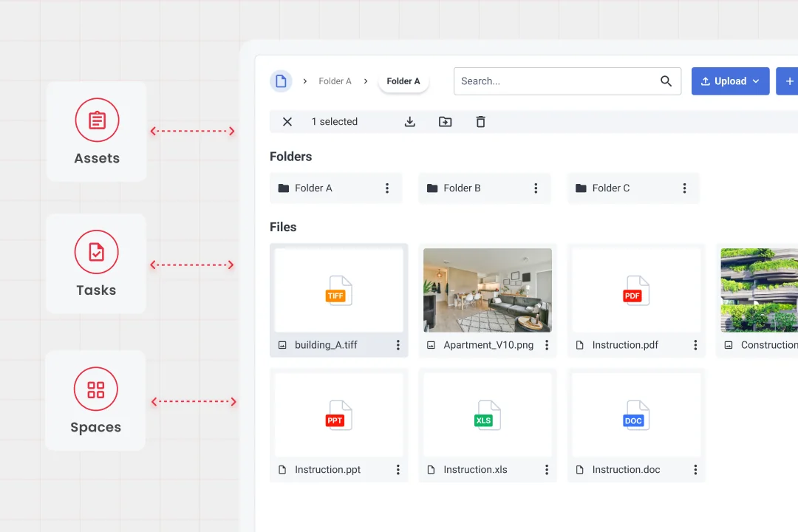Screen dimensions: 798x532
Task: Open the Apartment_V10.png living room thumbnail
Action: (x=488, y=290)
